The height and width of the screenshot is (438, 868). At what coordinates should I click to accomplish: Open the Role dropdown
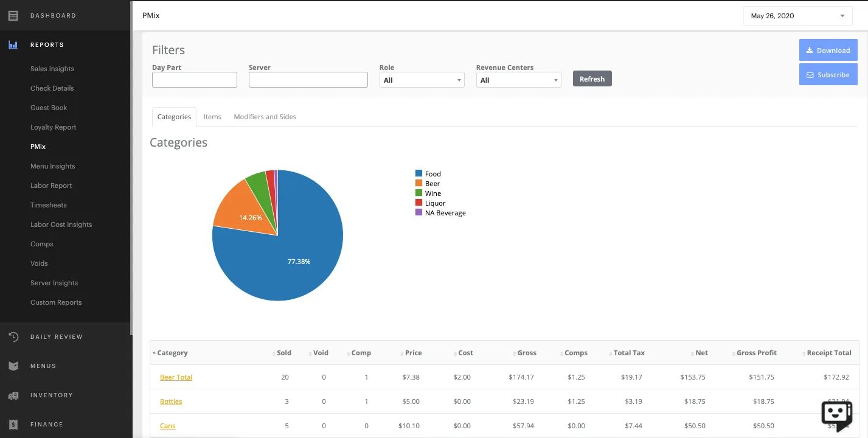(x=422, y=80)
